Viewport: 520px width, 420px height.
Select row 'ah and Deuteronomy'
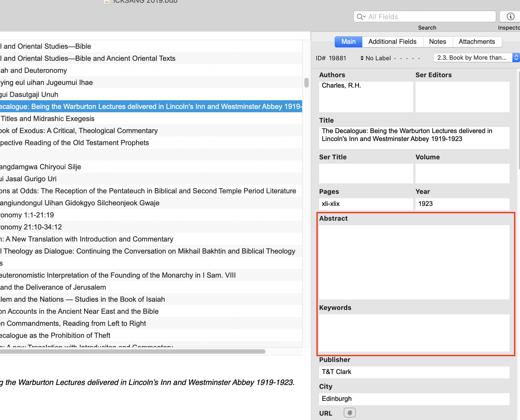[x=151, y=70]
